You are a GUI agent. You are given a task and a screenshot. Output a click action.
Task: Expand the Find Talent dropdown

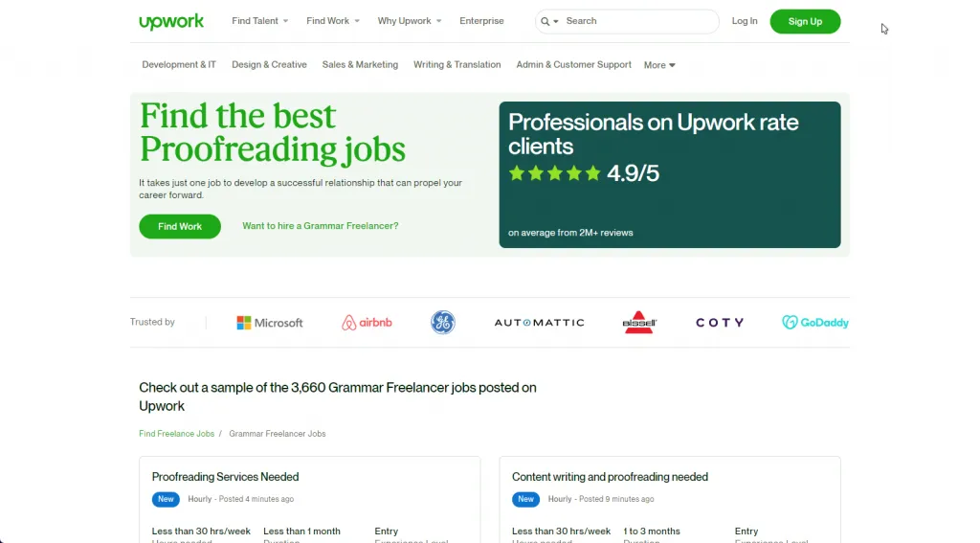(260, 21)
